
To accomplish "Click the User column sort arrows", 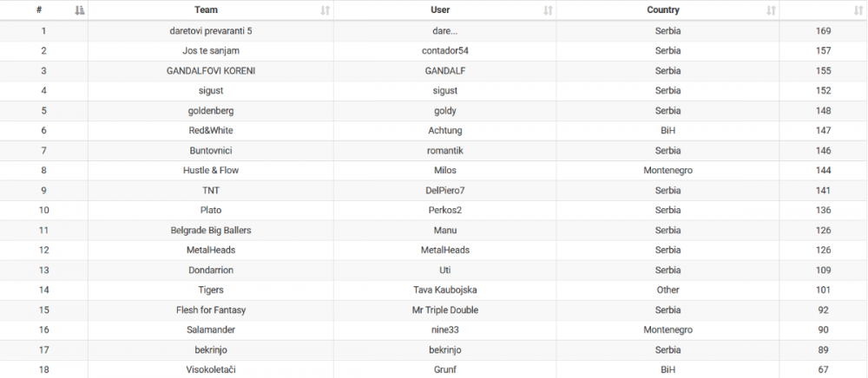I will tap(548, 10).
